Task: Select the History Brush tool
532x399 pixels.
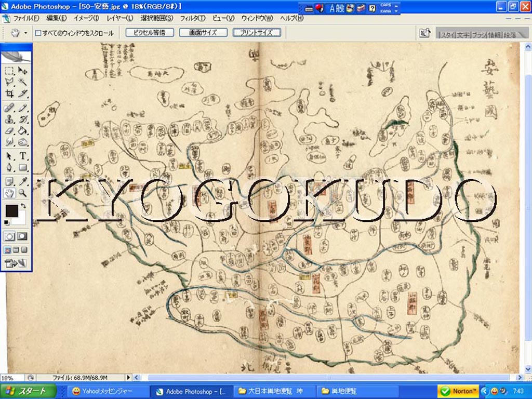Action: (x=22, y=119)
